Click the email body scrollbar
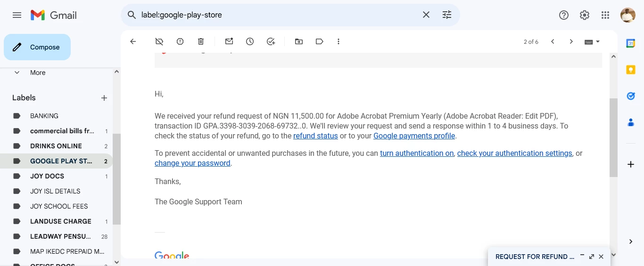Viewport: 644px width, 266px height. pyautogui.click(x=613, y=137)
